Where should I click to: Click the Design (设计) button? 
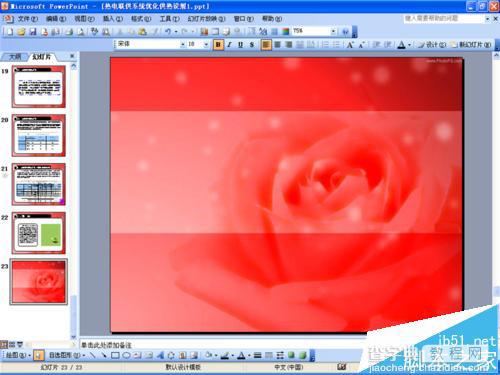pos(432,44)
